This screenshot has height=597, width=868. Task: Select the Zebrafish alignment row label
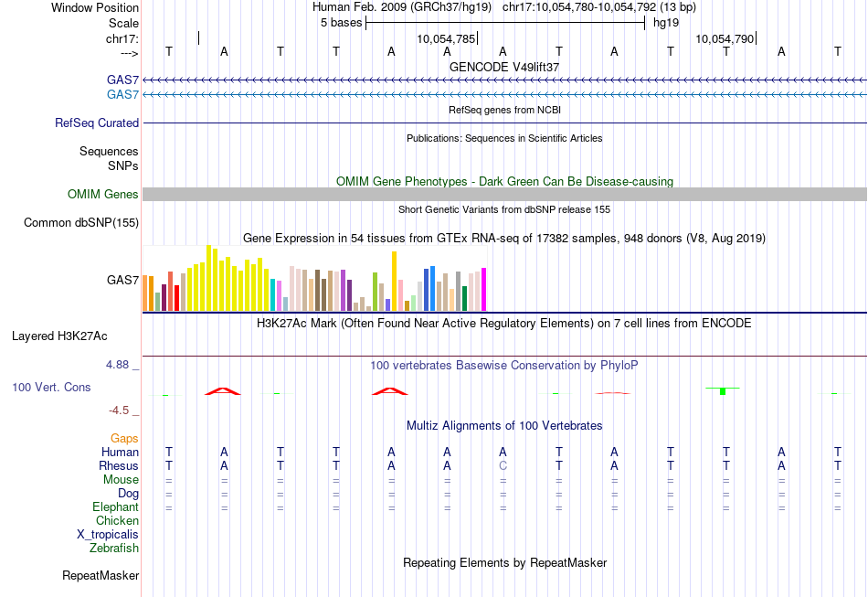pos(114,549)
